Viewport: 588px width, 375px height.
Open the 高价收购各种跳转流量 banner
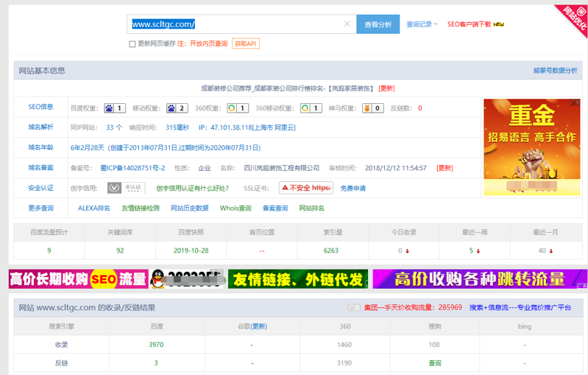click(480, 279)
